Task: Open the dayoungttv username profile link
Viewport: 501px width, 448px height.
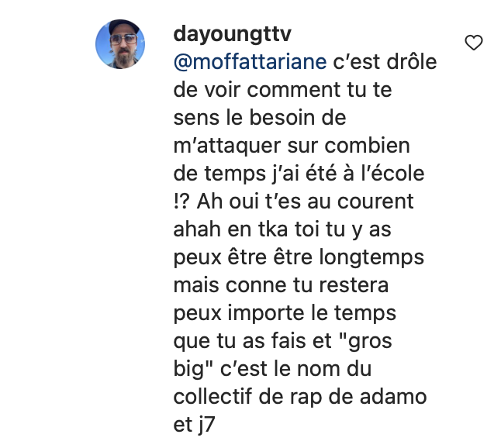Action: pos(233,34)
